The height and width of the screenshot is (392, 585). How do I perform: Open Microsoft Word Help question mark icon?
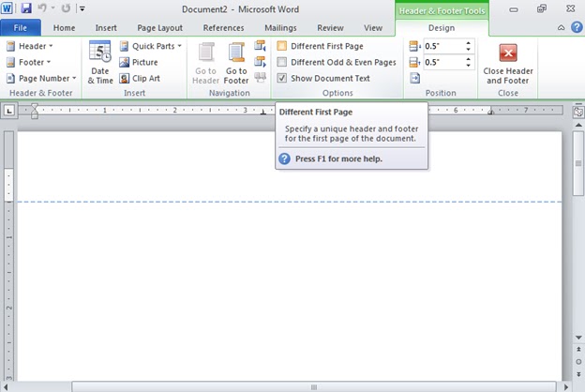pos(577,27)
